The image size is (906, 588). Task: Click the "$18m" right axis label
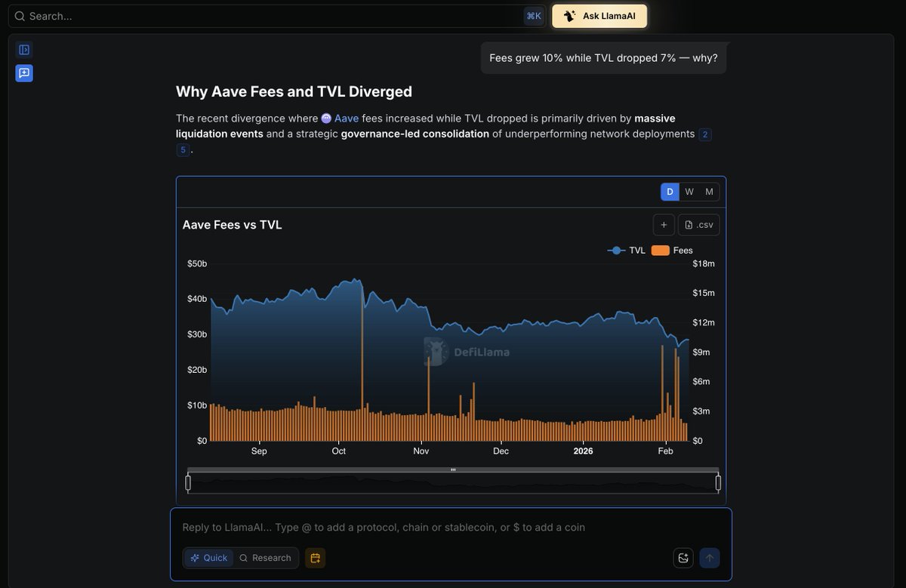point(704,263)
